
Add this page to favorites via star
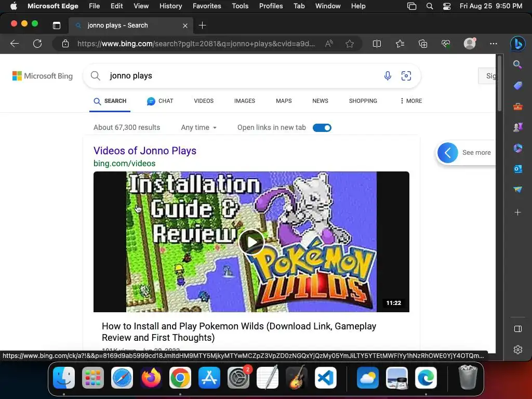[350, 44]
